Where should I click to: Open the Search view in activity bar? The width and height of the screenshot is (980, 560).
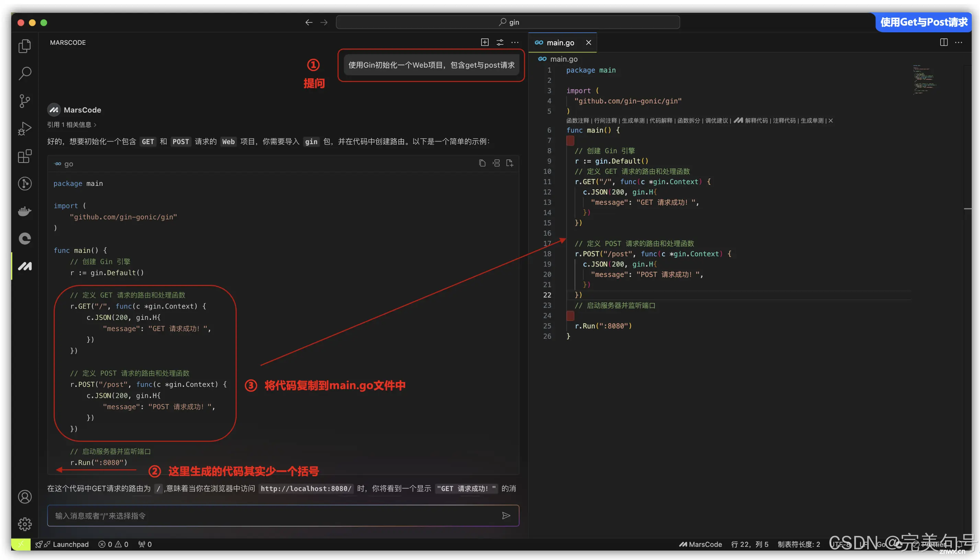25,74
